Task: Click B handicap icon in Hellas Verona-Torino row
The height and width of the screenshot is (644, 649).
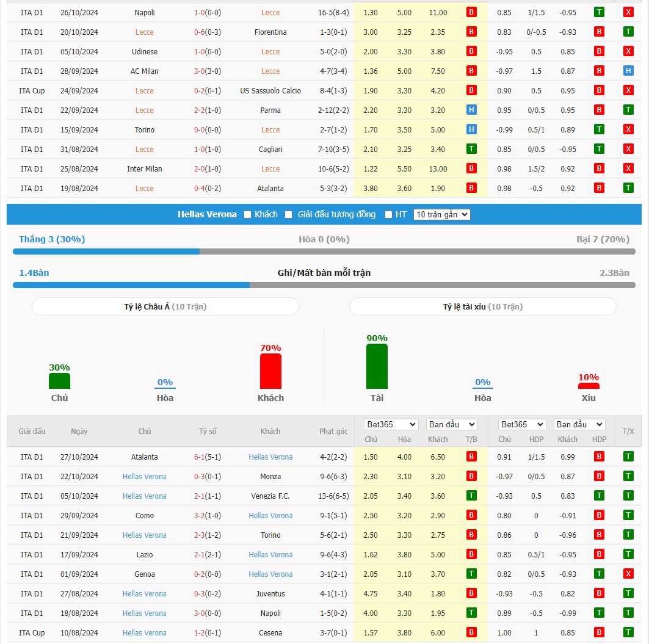Action: [x=599, y=535]
